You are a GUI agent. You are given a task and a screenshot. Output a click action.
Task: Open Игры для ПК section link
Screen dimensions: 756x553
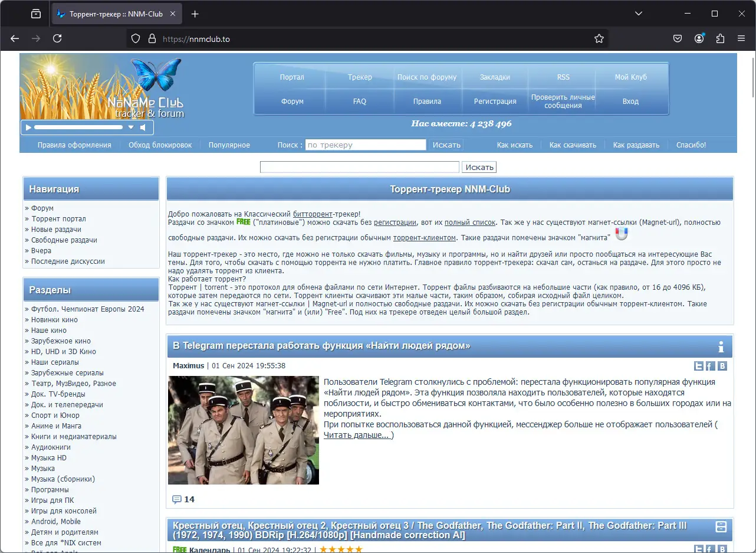(x=52, y=500)
